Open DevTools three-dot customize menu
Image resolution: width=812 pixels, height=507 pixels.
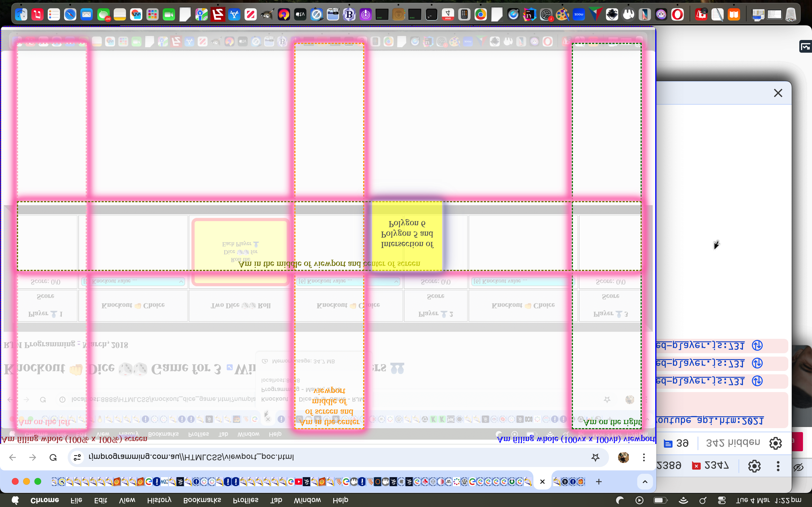coord(778,466)
